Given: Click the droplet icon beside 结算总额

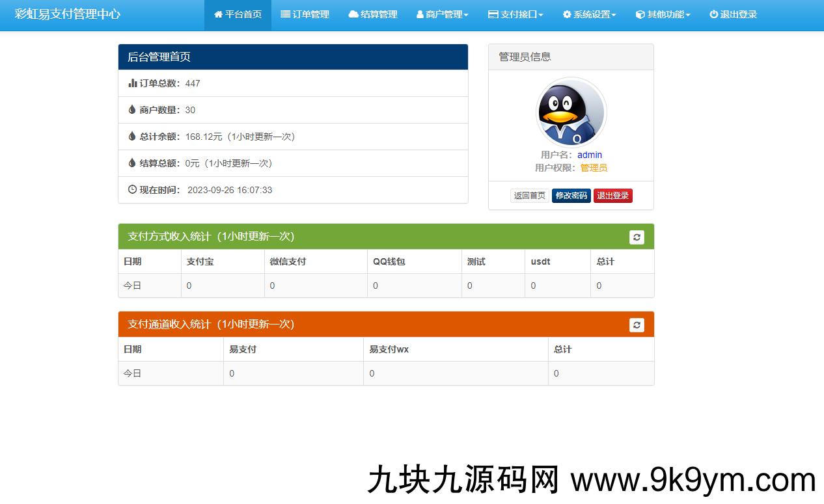Looking at the screenshot, I should [x=132, y=163].
